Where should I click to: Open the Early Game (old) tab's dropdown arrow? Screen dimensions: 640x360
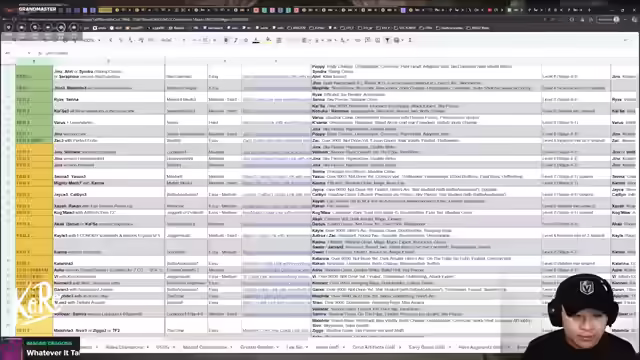point(449,347)
